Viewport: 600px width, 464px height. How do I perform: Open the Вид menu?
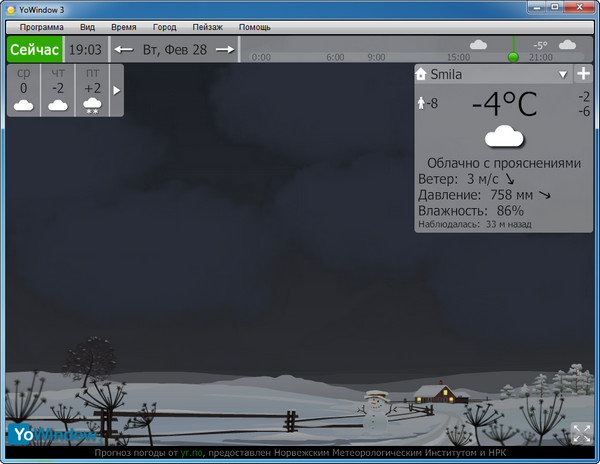(x=87, y=27)
